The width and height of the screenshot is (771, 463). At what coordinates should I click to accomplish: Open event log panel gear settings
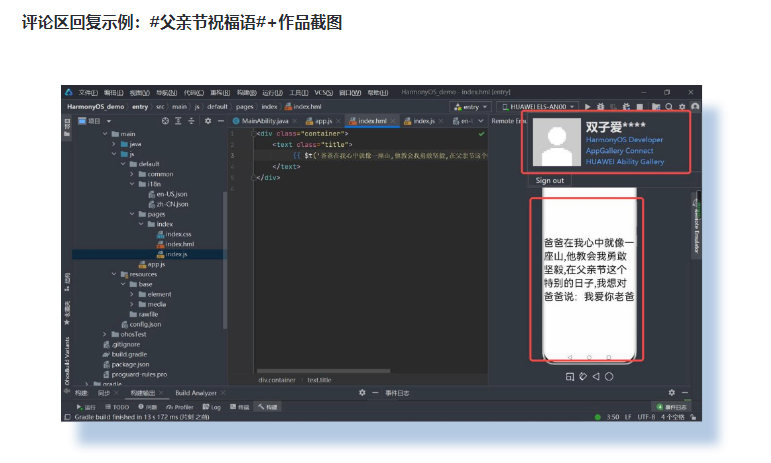672,393
